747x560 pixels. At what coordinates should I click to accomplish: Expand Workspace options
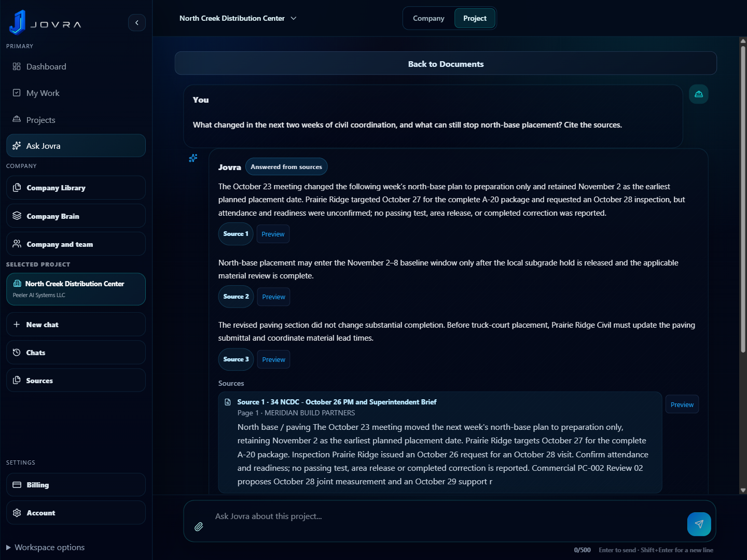[45, 547]
